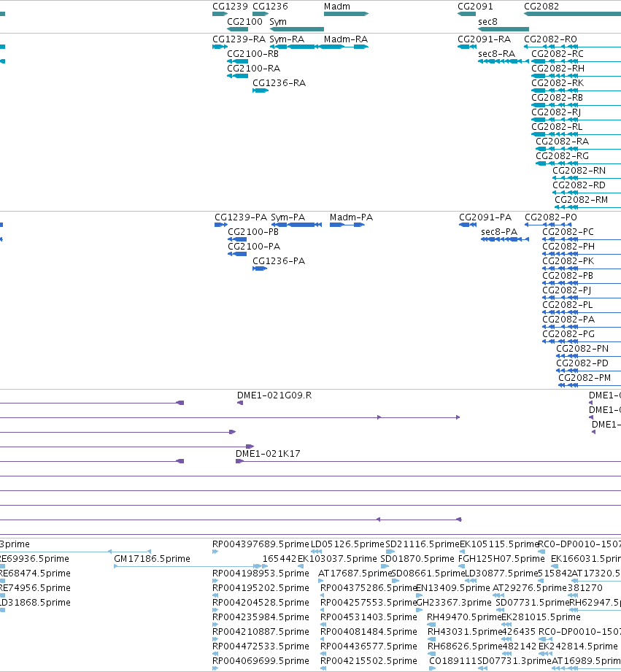Image resolution: width=621 pixels, height=672 pixels.
Task: Open the CG2091-RA transcript label
Action: (485, 39)
